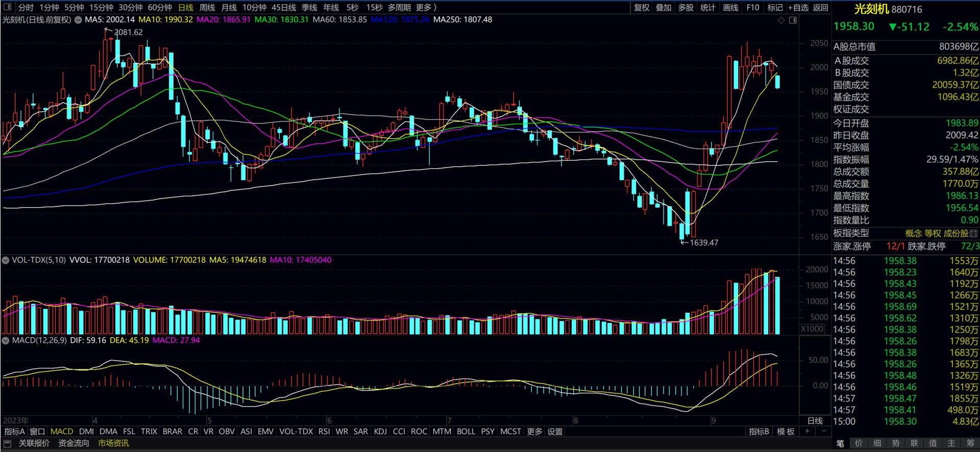Open 多周期 multi-period view
This screenshot has width=980, height=452.
coord(399,8)
